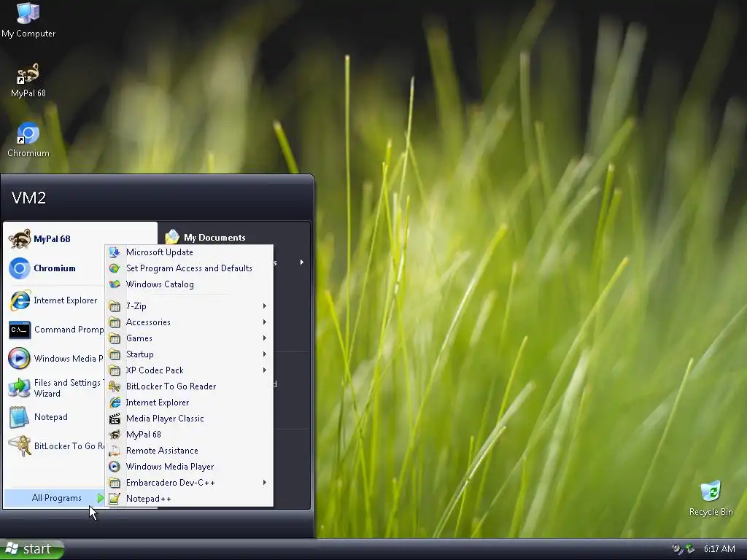
Task: Click Windows Media Player text in programs list
Action: pyautogui.click(x=169, y=467)
